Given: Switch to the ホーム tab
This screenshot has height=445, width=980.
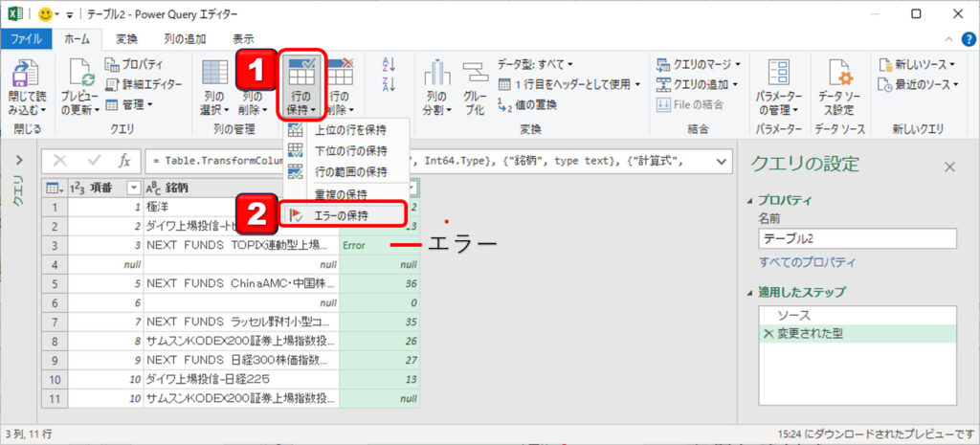Looking at the screenshot, I should (78, 38).
